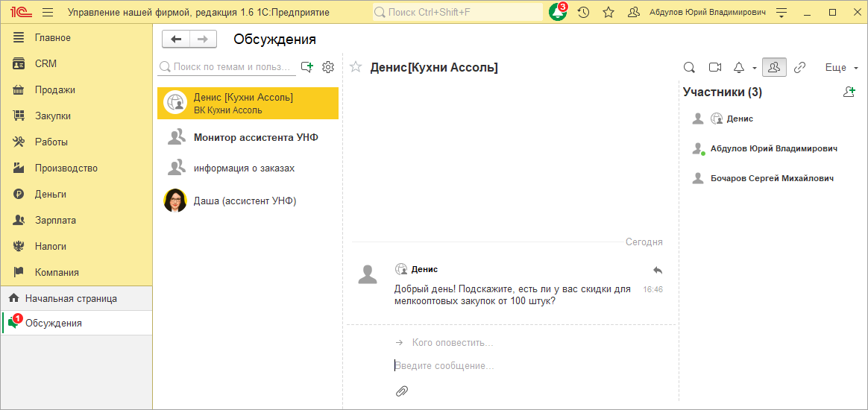
Task: Click Денис's message avatar
Action: coord(368,274)
